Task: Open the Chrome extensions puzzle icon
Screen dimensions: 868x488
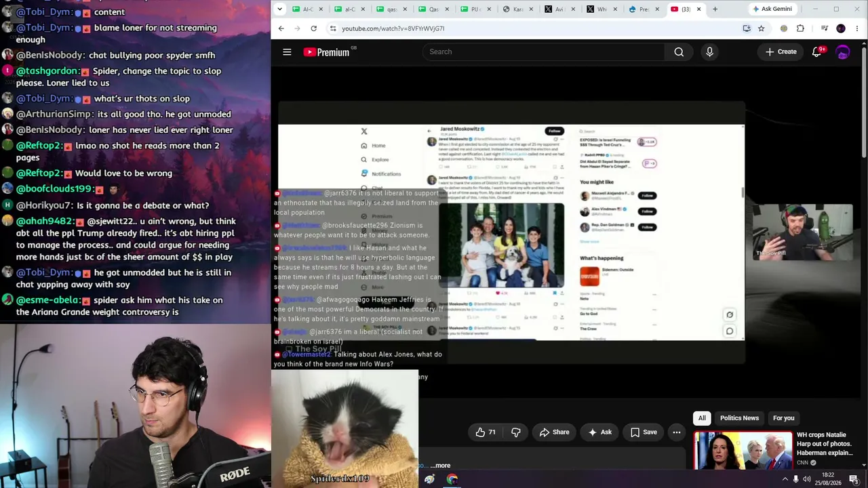Action: point(800,28)
